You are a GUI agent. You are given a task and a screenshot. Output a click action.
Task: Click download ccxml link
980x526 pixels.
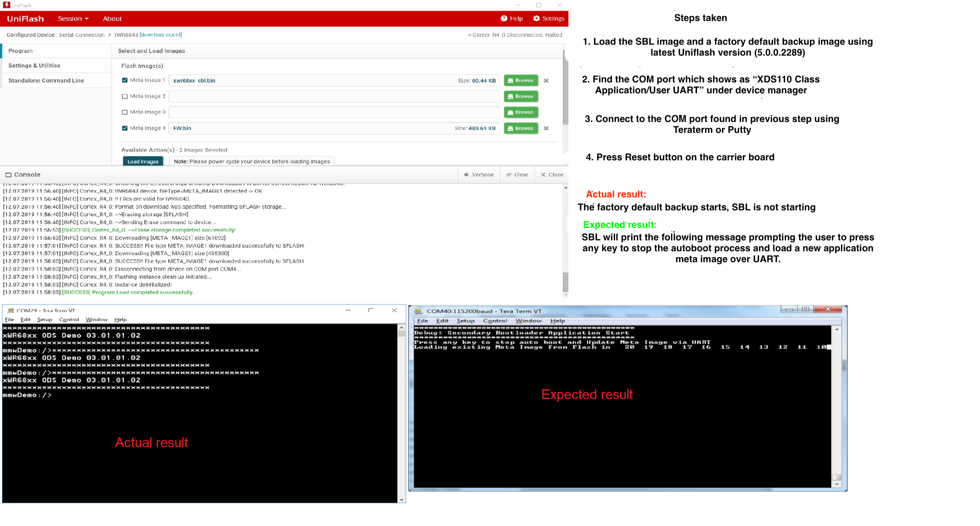(161, 35)
